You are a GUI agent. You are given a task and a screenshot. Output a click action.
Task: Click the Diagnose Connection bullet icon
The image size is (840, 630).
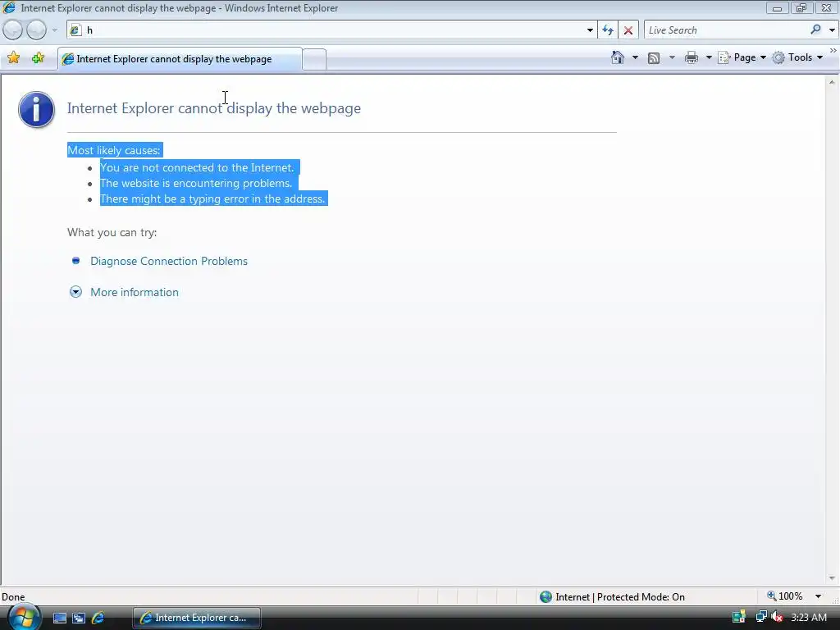pos(75,260)
